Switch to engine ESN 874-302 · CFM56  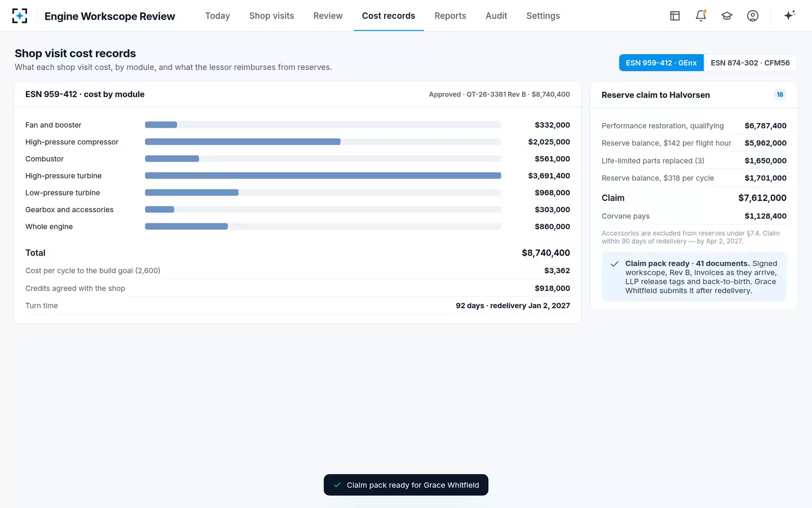(750, 63)
